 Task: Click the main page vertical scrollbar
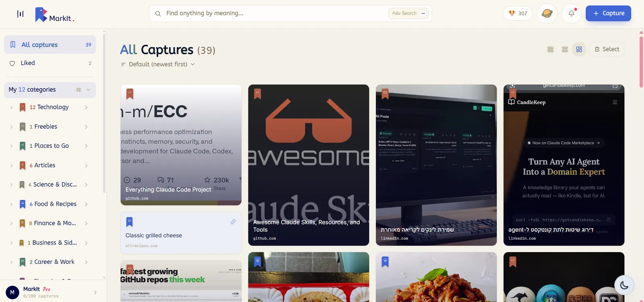coord(641,62)
